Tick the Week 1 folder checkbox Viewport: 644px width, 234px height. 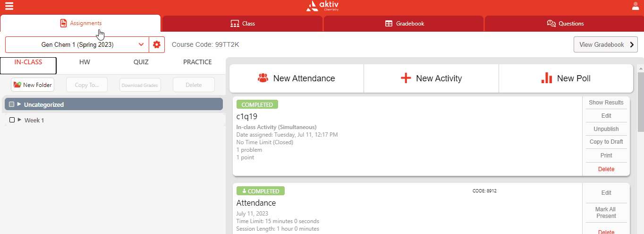click(x=12, y=120)
